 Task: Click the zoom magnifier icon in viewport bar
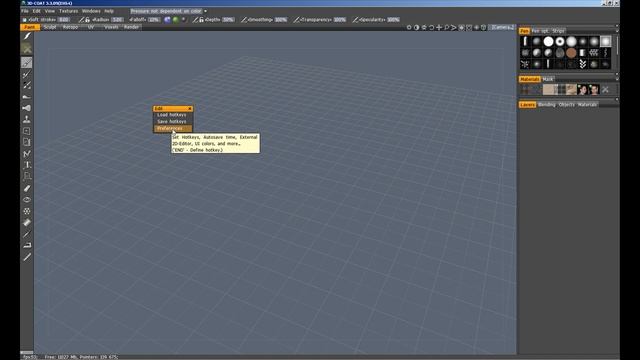pyautogui.click(x=447, y=27)
